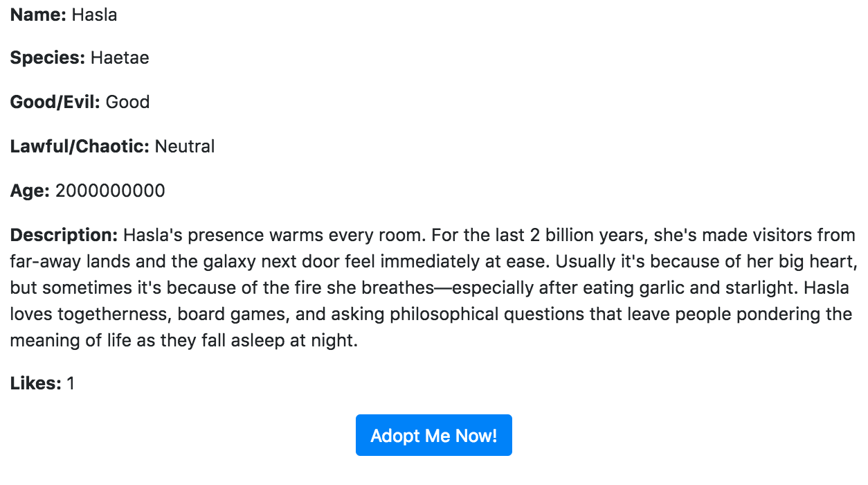868x485 pixels.
Task: Click the Species label
Action: pyautogui.click(x=48, y=58)
